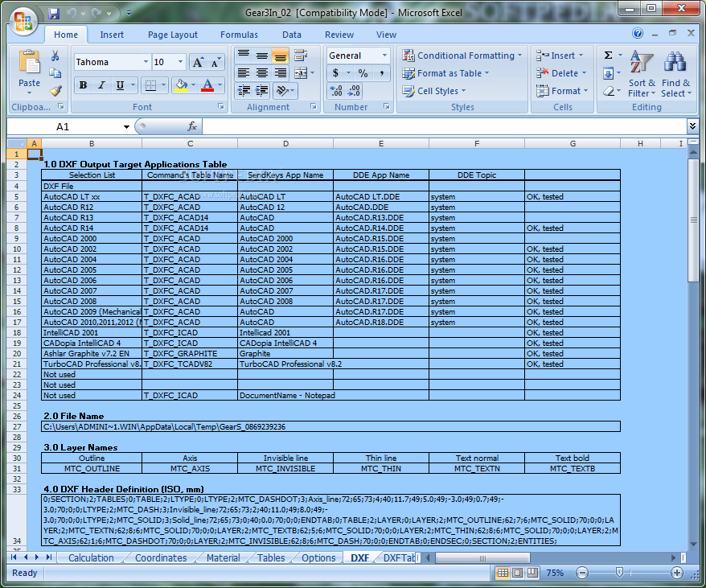Switch to the Page Layout tab

[x=173, y=35]
